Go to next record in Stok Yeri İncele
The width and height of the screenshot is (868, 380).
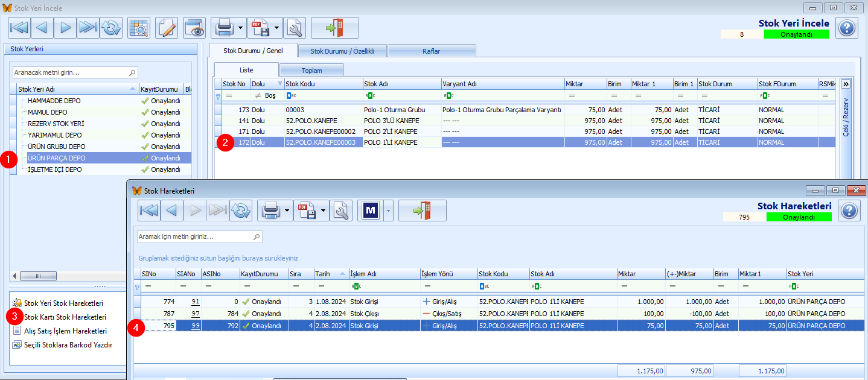tap(65, 28)
